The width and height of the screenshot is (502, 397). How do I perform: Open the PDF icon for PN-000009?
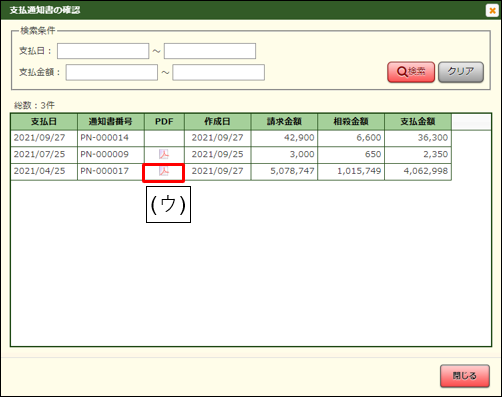164,154
